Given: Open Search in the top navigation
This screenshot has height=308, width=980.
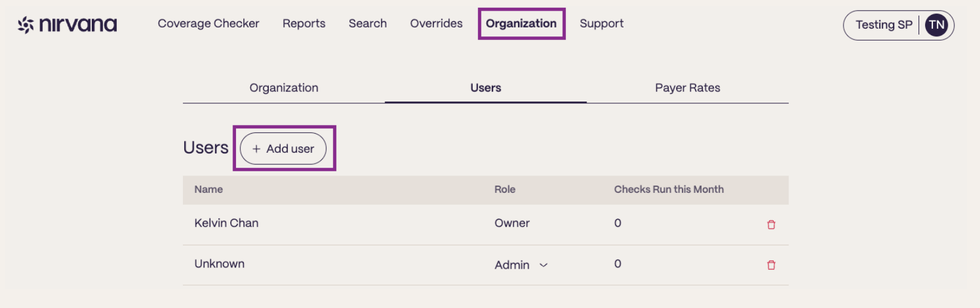Looking at the screenshot, I should [368, 23].
